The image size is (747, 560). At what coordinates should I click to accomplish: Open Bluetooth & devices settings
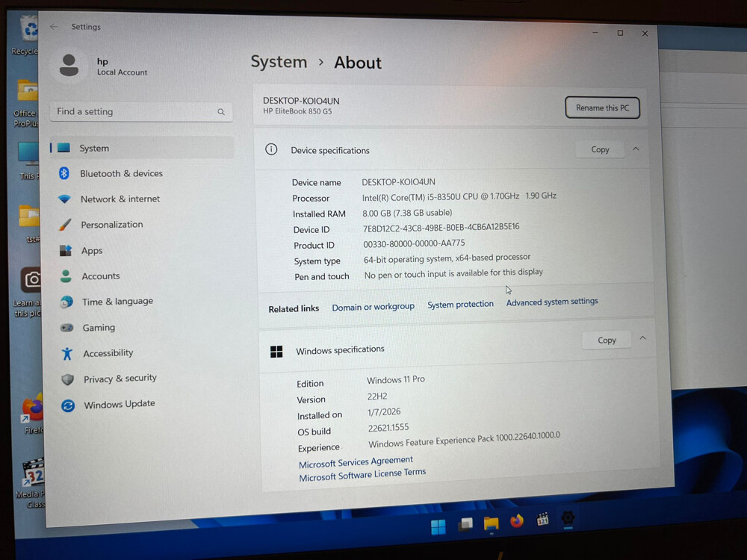pyautogui.click(x=121, y=173)
